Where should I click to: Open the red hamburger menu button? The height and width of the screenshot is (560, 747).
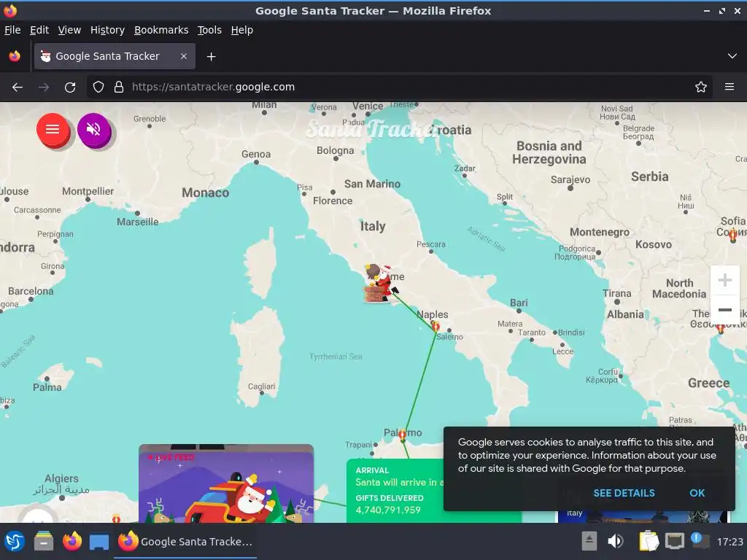[53, 130]
